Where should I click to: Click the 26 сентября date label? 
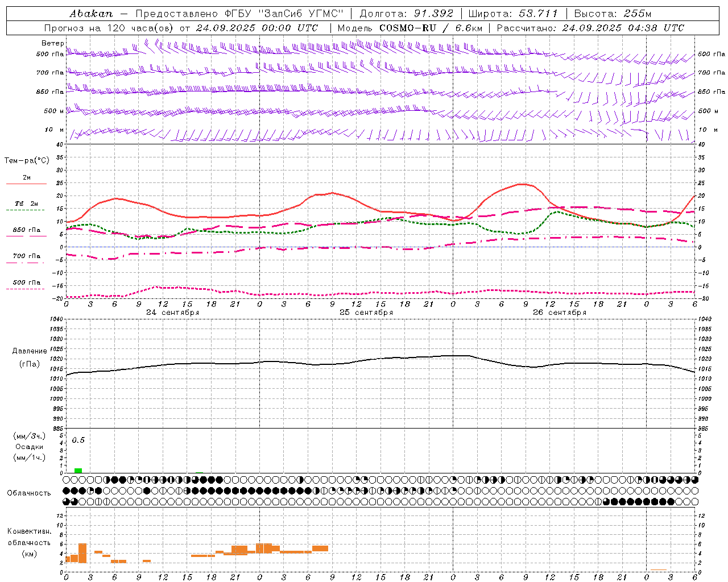click(560, 312)
